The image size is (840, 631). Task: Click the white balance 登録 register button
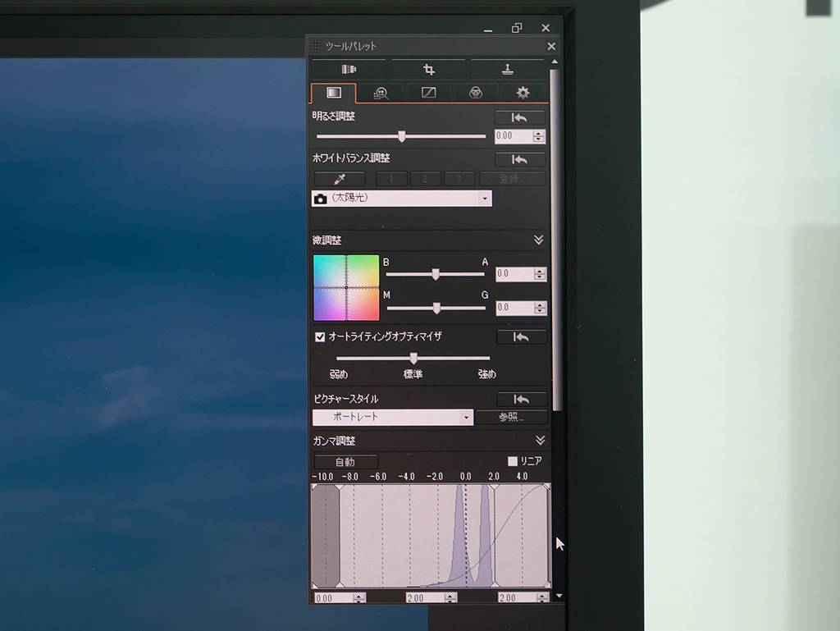tap(512, 178)
